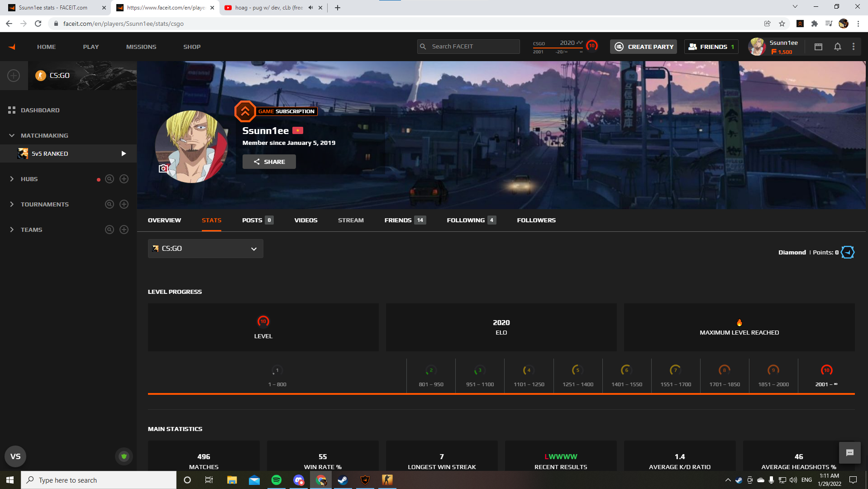Reload the page
868x489 pixels.
tap(38, 24)
